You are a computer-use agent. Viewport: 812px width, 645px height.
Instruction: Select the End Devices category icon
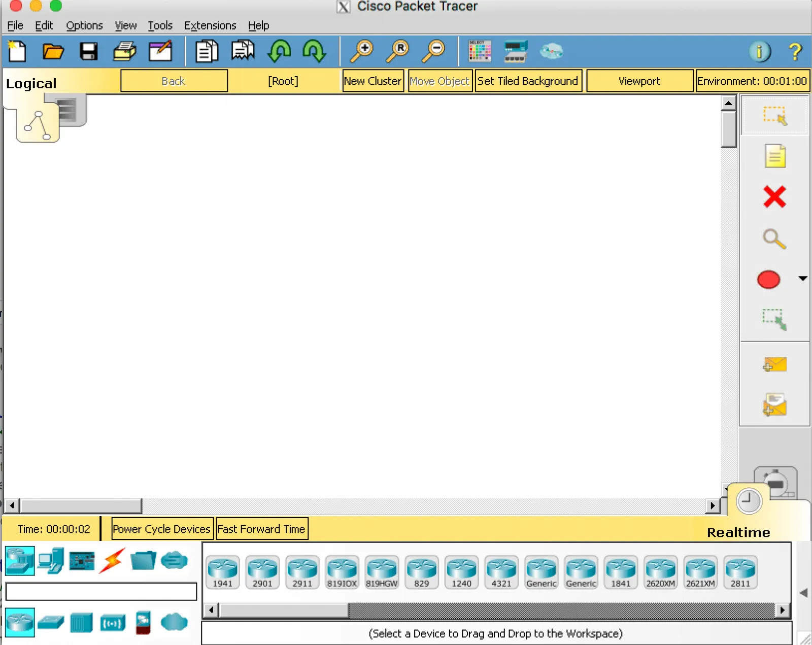coord(51,561)
